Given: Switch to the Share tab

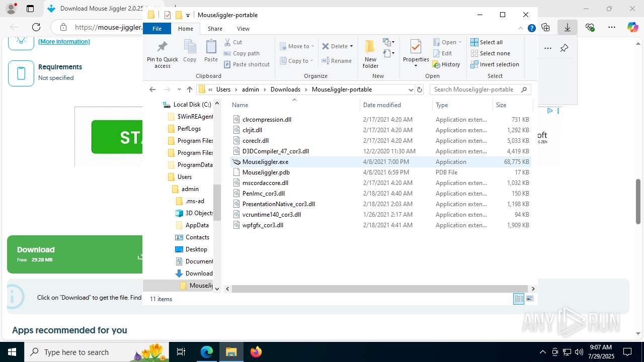Looking at the screenshot, I should (215, 29).
